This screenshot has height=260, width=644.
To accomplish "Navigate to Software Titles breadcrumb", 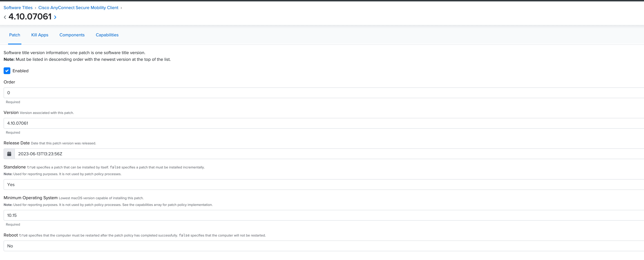I will coord(18,8).
